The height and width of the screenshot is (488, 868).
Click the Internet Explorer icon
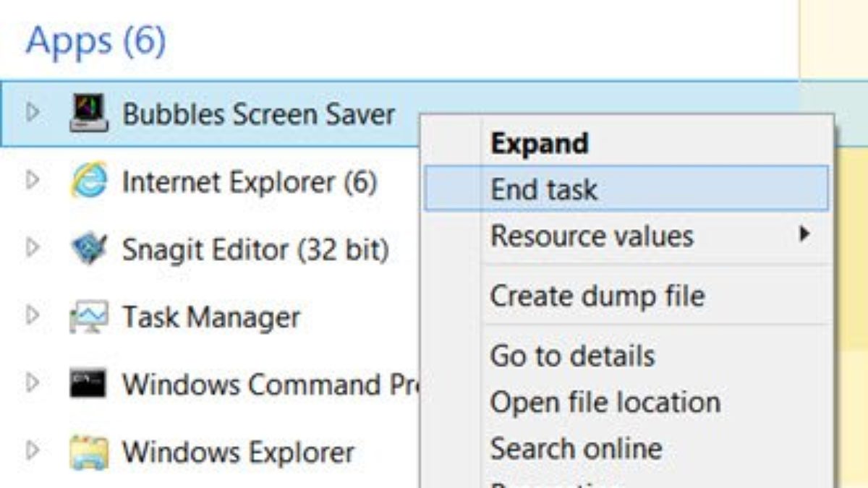[89, 181]
